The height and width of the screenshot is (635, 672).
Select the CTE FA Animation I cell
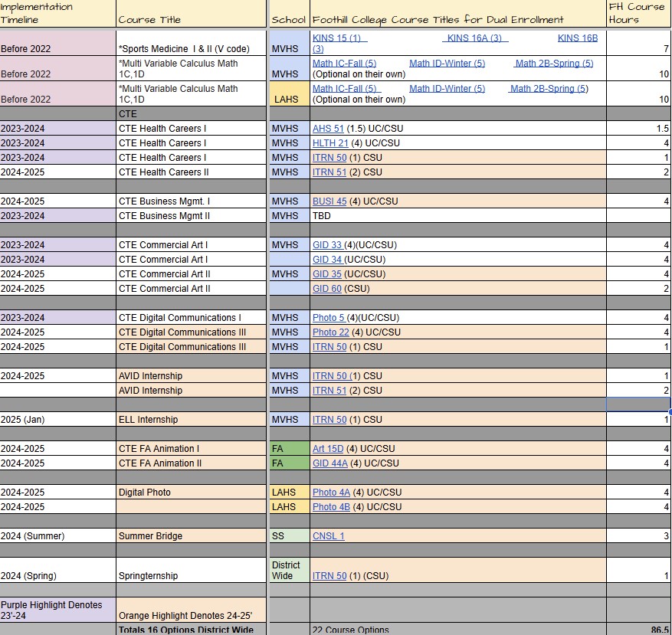coord(191,449)
